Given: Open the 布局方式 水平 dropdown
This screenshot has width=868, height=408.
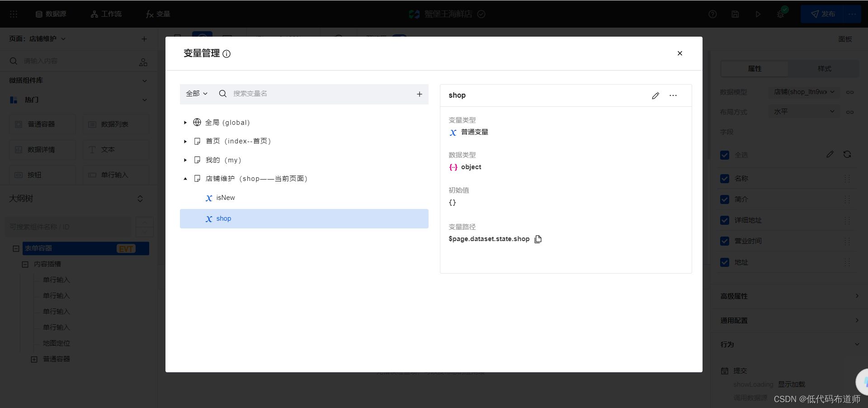Looking at the screenshot, I should [x=804, y=112].
